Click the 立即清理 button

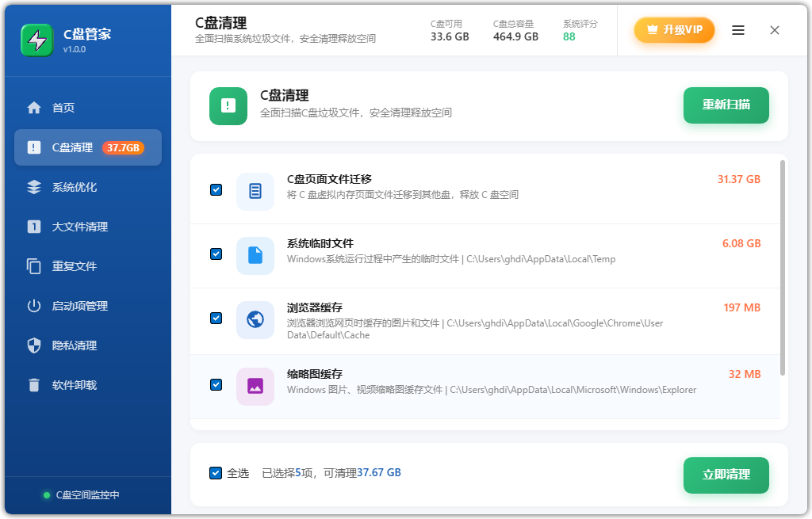tap(726, 475)
